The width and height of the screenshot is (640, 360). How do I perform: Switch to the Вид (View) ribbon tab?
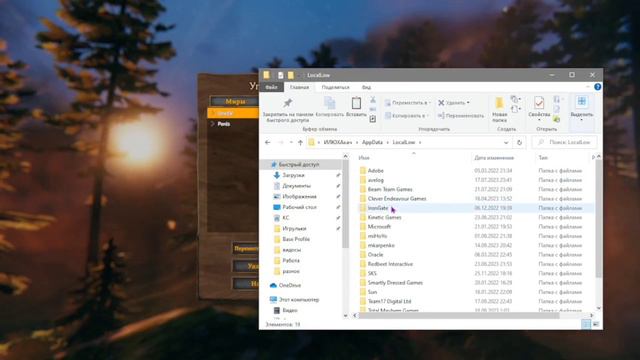pyautogui.click(x=366, y=87)
